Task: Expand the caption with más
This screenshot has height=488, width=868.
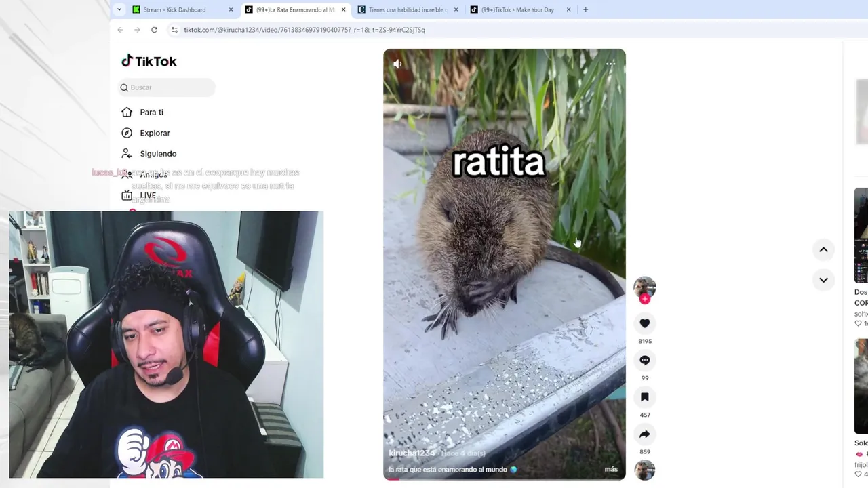Action: point(611,469)
